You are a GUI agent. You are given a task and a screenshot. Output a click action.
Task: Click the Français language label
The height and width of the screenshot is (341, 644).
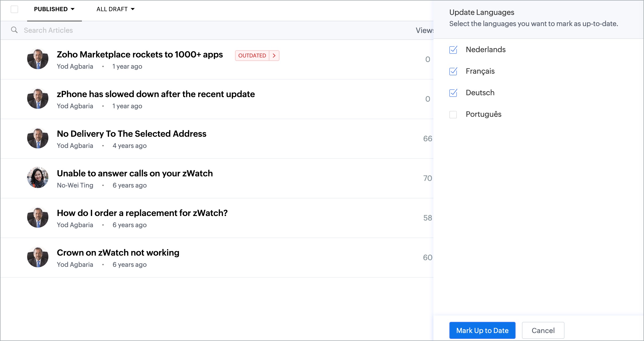tap(480, 71)
